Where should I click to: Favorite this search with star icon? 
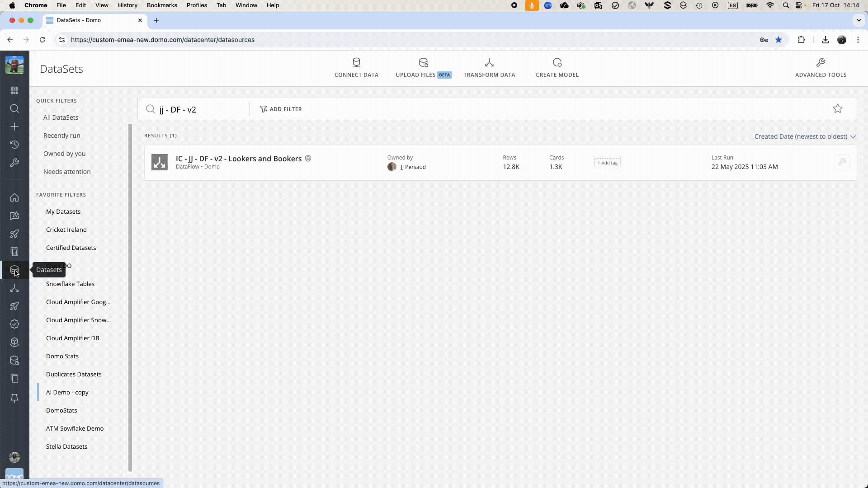click(837, 109)
